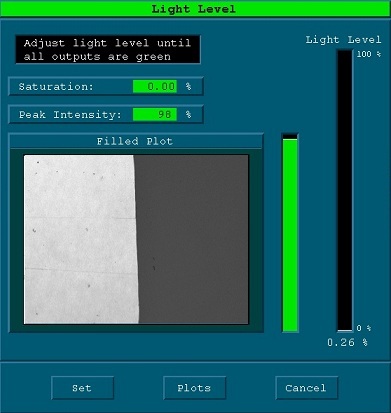391x413 pixels.
Task: Click the Filled Plot header
Action: (135, 141)
